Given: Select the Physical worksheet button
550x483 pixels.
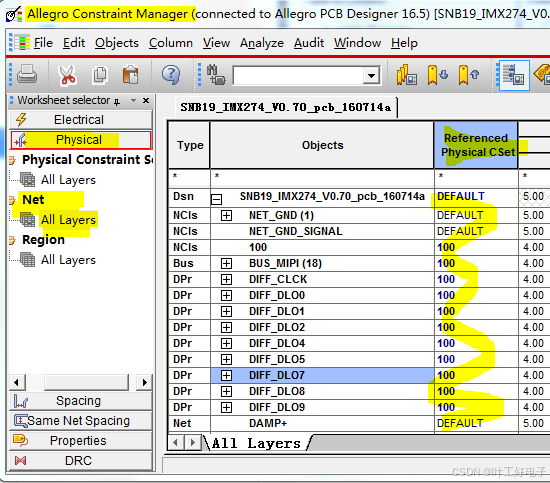Looking at the screenshot, I should point(81,140).
